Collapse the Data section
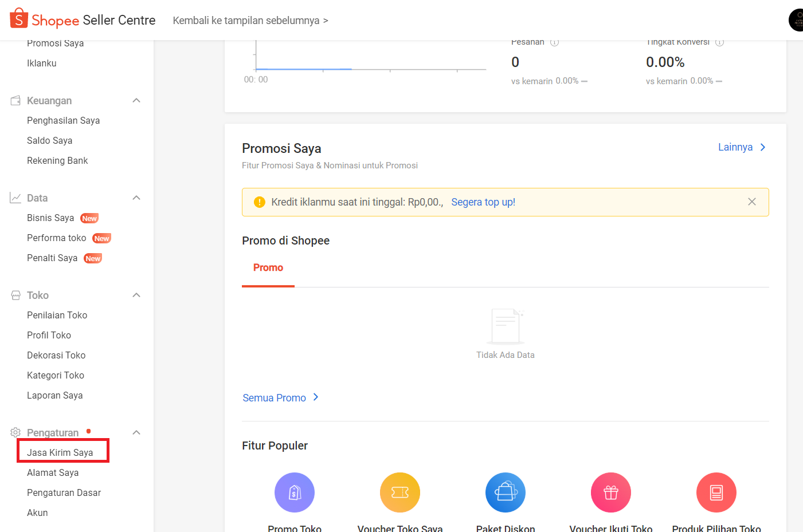The image size is (803, 532). click(136, 198)
